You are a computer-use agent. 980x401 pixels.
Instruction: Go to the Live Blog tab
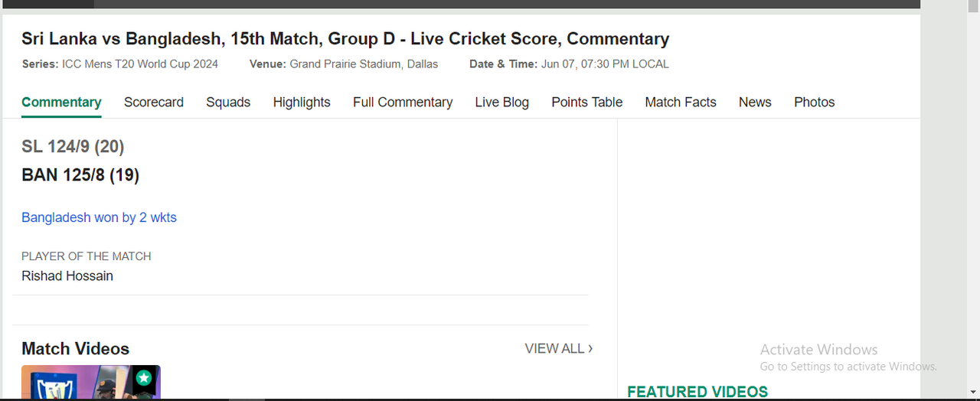[502, 103]
